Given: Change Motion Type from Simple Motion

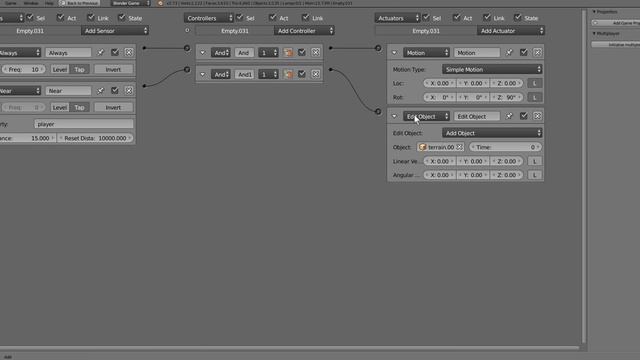Looking at the screenshot, I should coord(492,69).
